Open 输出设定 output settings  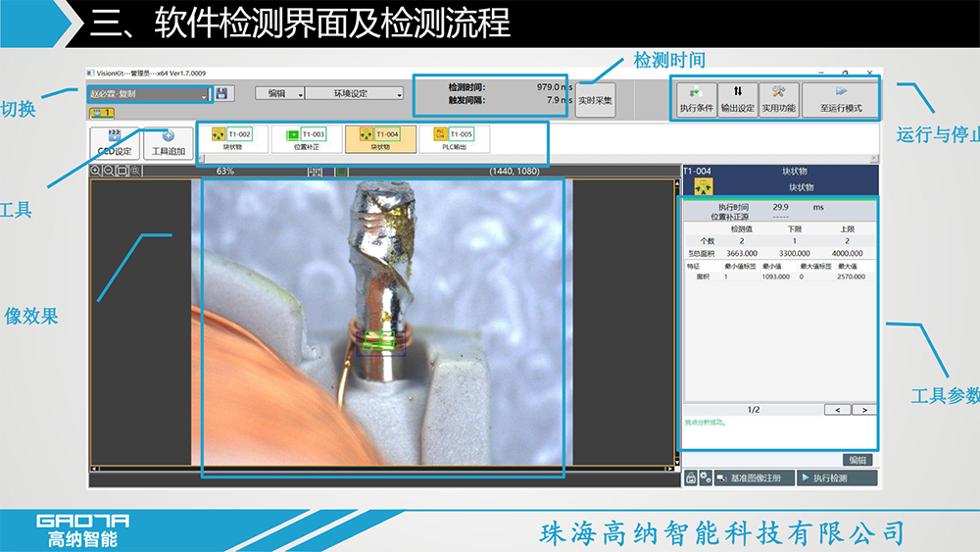click(737, 99)
